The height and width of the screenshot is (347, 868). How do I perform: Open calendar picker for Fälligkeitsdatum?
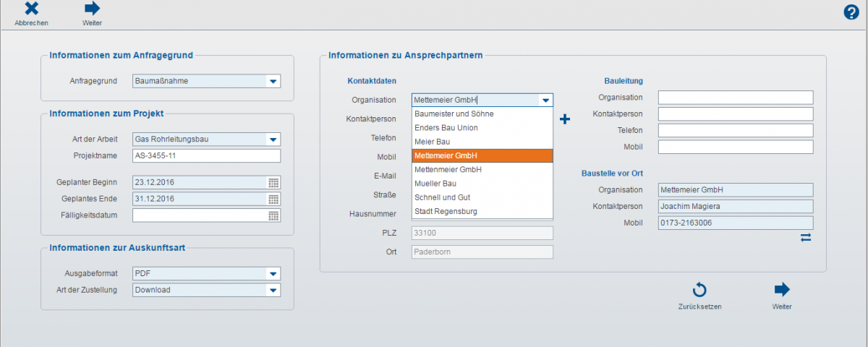point(273,215)
